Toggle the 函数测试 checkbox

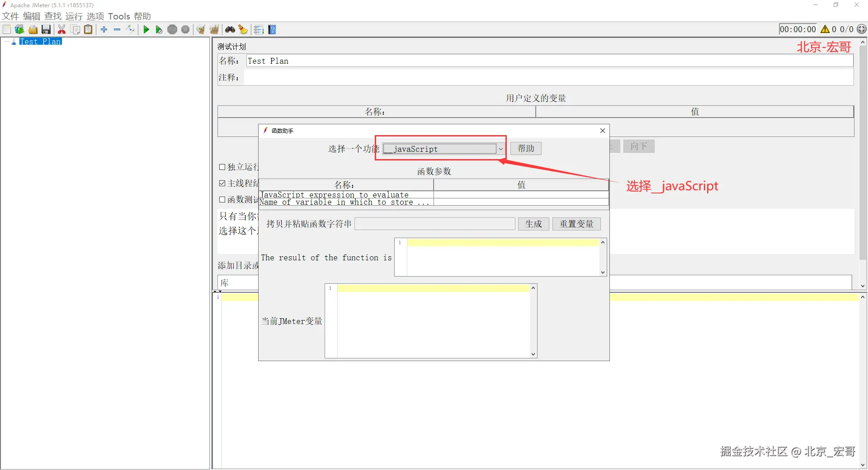pyautogui.click(x=222, y=200)
